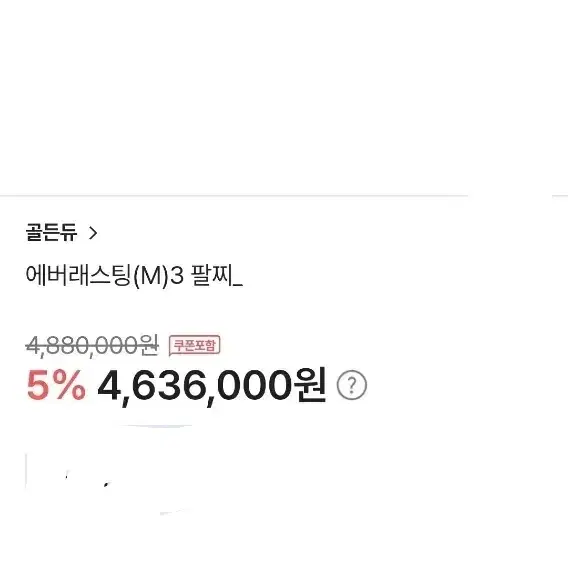Click the percent sign in the discount label
Image resolution: width=568 pixels, height=568 pixels.
pyautogui.click(x=69, y=385)
